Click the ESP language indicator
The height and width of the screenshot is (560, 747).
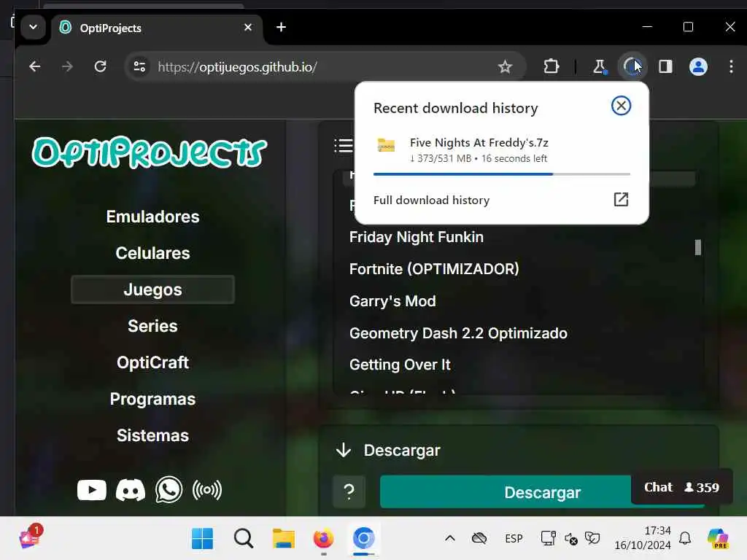click(514, 539)
